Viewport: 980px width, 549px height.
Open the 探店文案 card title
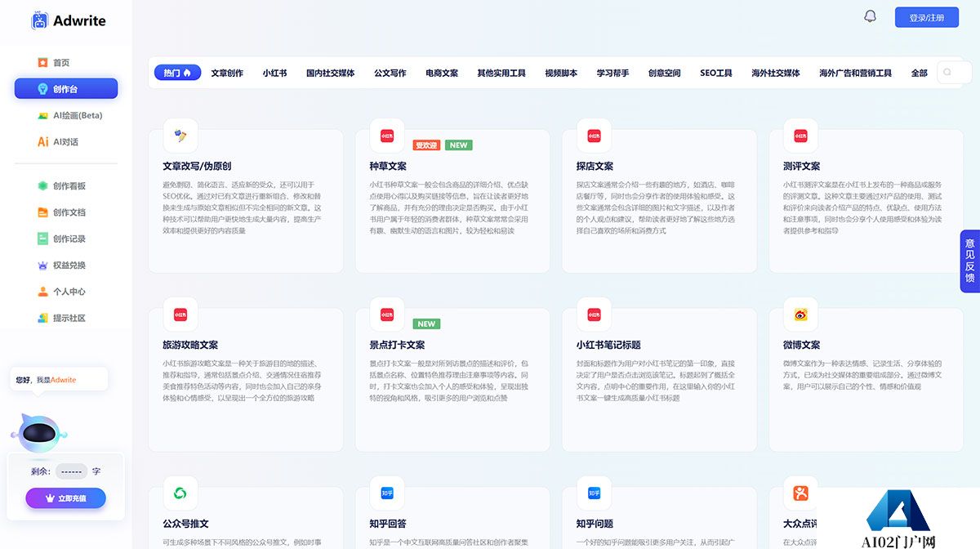595,166
